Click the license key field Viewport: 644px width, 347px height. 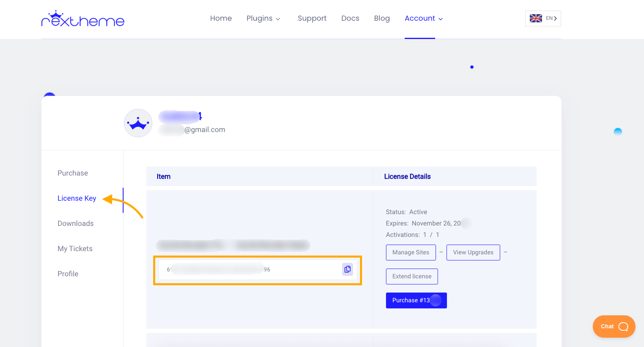click(x=258, y=270)
